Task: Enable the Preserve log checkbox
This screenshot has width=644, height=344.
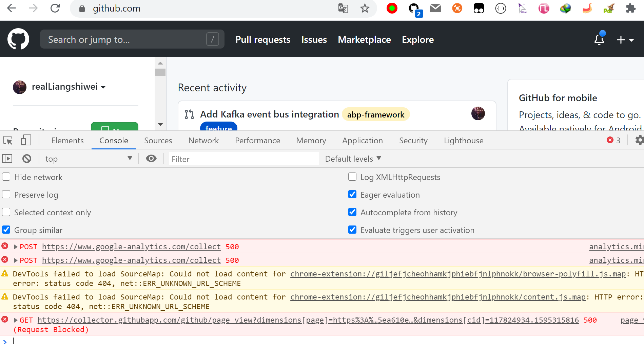Action: pos(6,195)
